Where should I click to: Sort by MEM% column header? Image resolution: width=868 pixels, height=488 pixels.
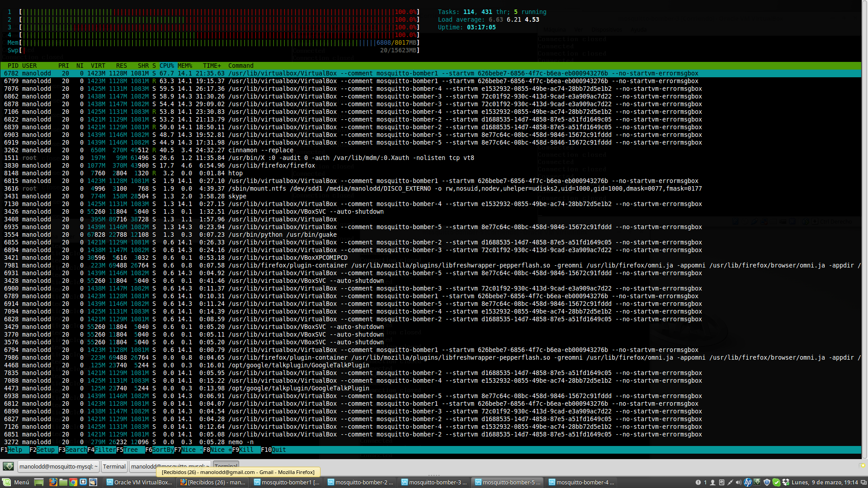click(184, 66)
